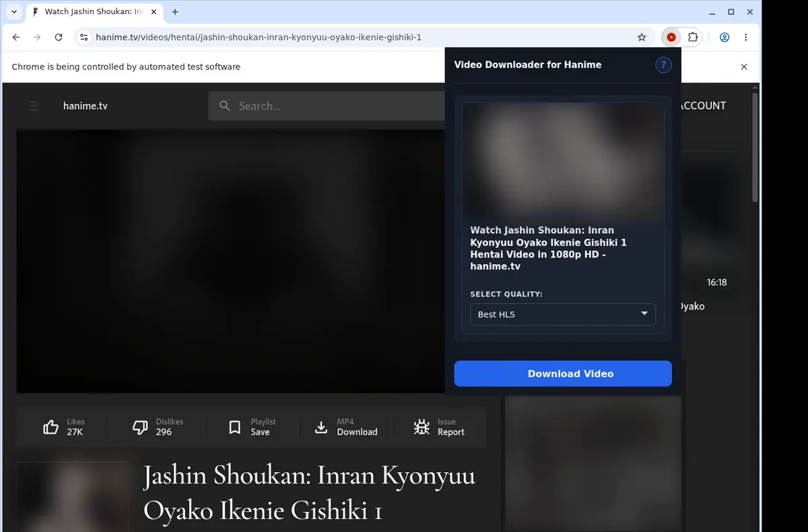This screenshot has height=532, width=808.
Task: Go back to previous page
Action: [x=16, y=37]
